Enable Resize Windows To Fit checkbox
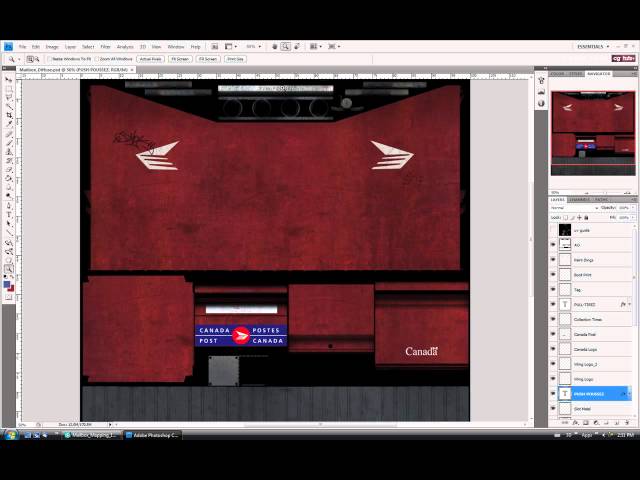The height and width of the screenshot is (480, 640). pos(49,59)
